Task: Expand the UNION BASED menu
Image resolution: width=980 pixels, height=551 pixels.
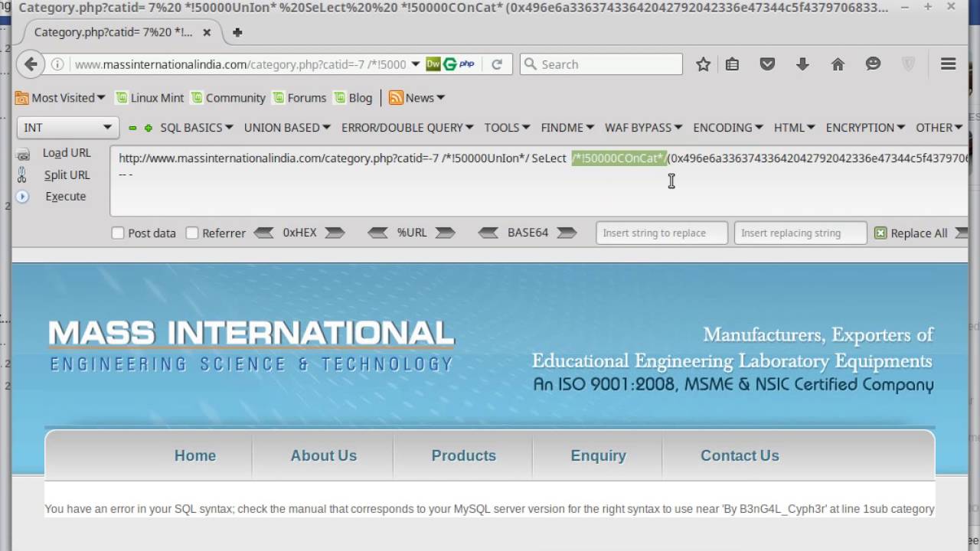Action: 287,128
